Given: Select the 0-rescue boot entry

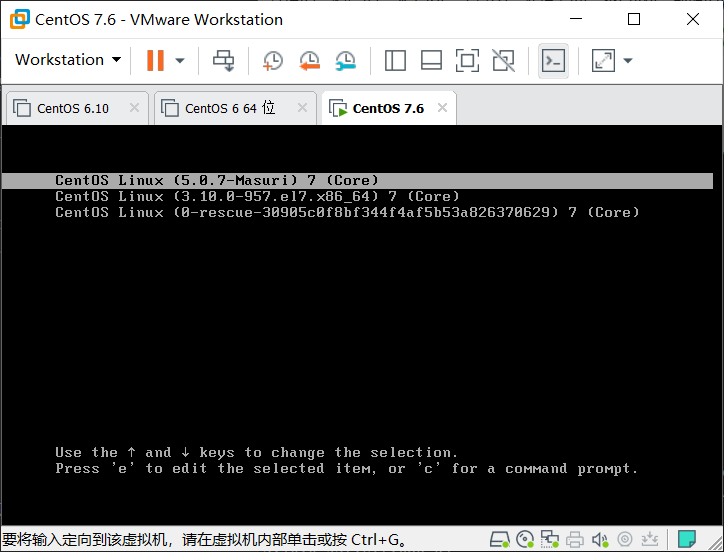Looking at the screenshot, I should coord(347,212).
